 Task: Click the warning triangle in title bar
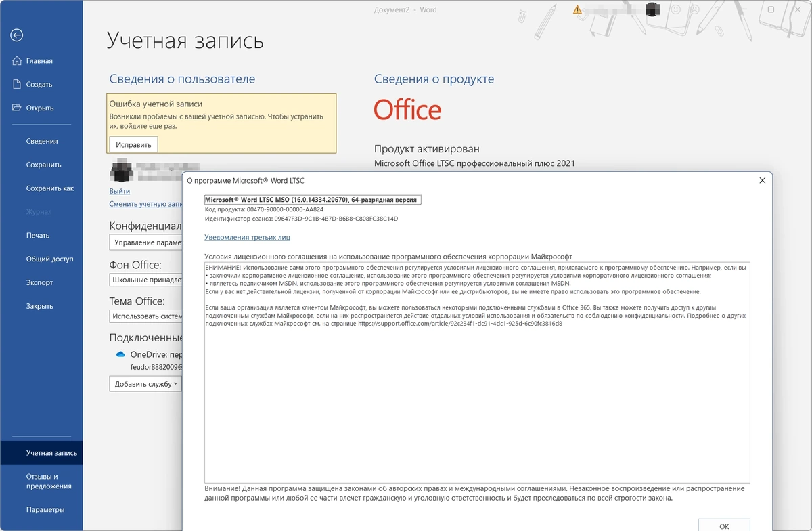[577, 10]
